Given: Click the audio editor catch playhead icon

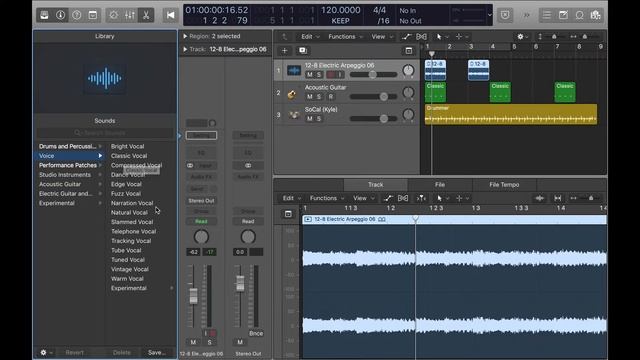Looking at the screenshot, I should [421, 198].
